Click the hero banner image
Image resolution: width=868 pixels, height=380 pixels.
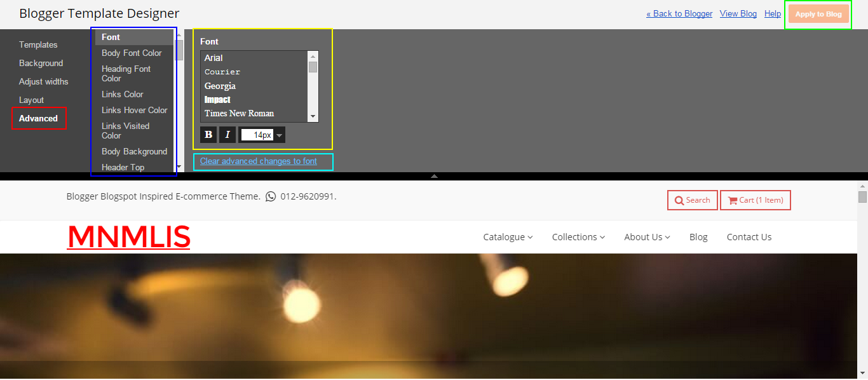pyautogui.click(x=428, y=316)
